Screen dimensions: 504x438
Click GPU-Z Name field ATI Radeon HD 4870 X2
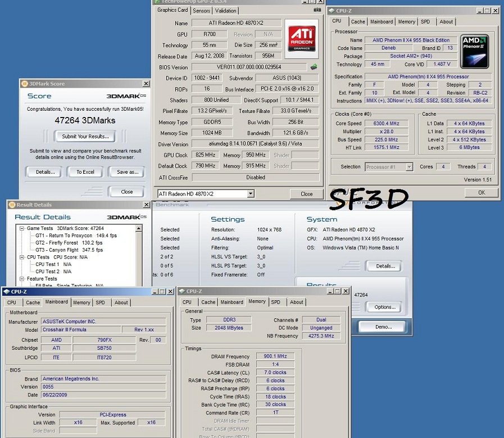(x=236, y=23)
